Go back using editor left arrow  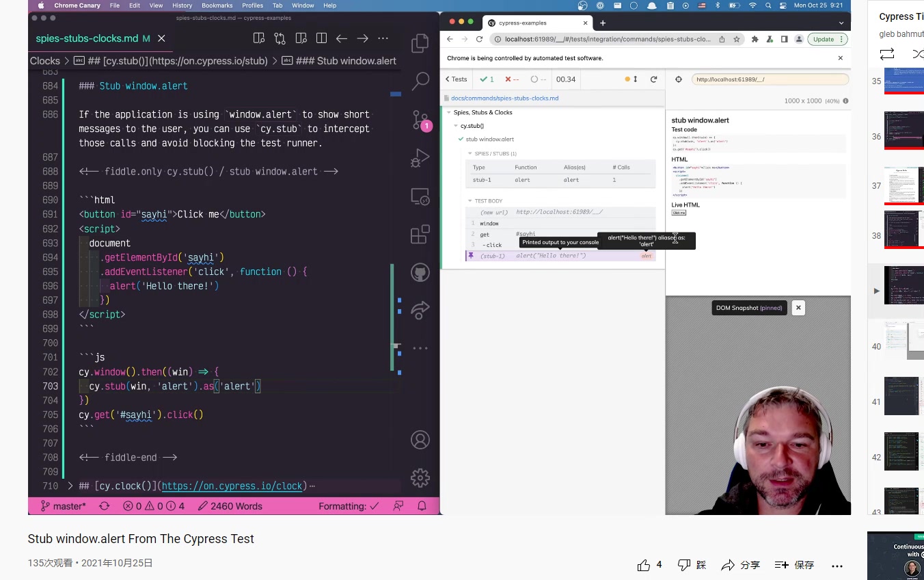point(342,38)
